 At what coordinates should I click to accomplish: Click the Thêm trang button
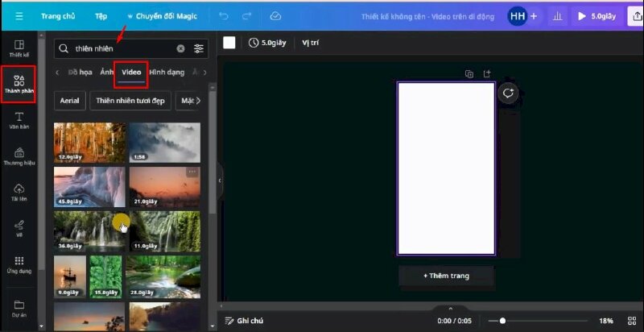[x=446, y=276]
